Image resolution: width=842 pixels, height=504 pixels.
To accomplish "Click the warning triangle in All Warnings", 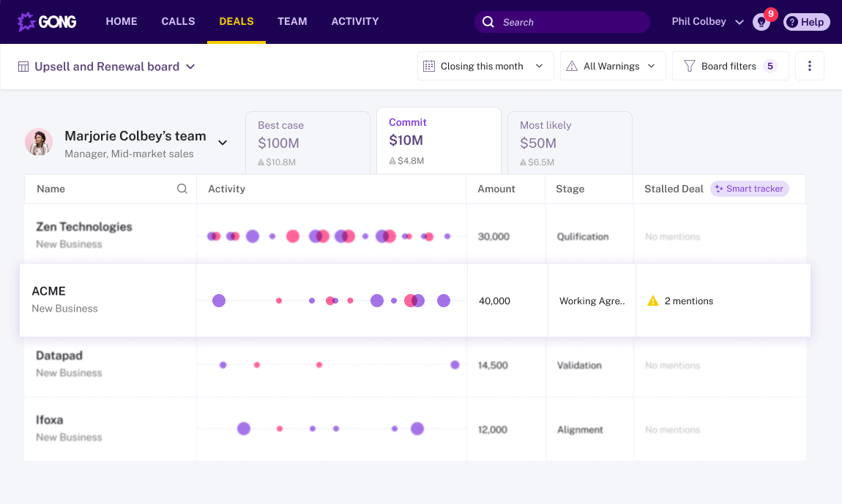I will (x=572, y=66).
